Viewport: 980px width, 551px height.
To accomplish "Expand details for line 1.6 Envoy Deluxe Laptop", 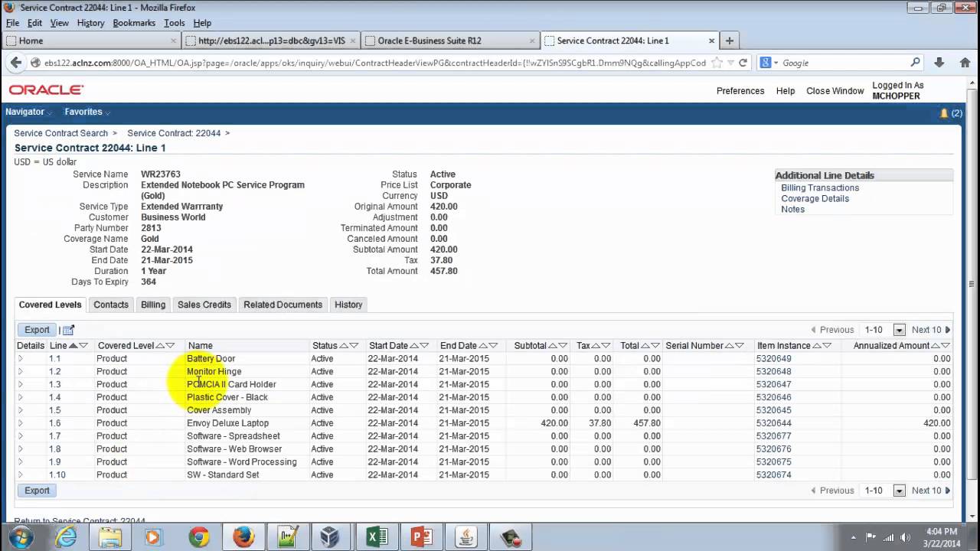I will coord(21,423).
